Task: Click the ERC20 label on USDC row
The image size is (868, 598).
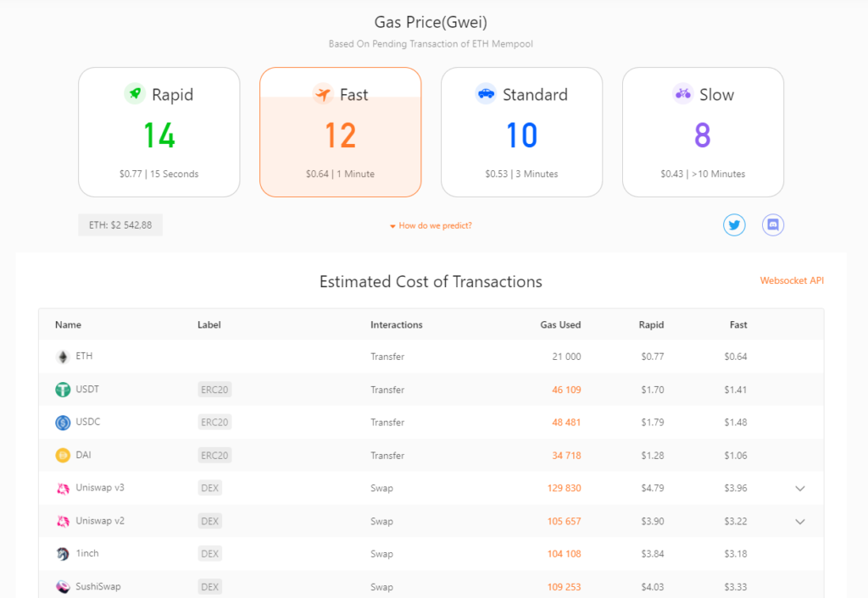Action: 214,423
